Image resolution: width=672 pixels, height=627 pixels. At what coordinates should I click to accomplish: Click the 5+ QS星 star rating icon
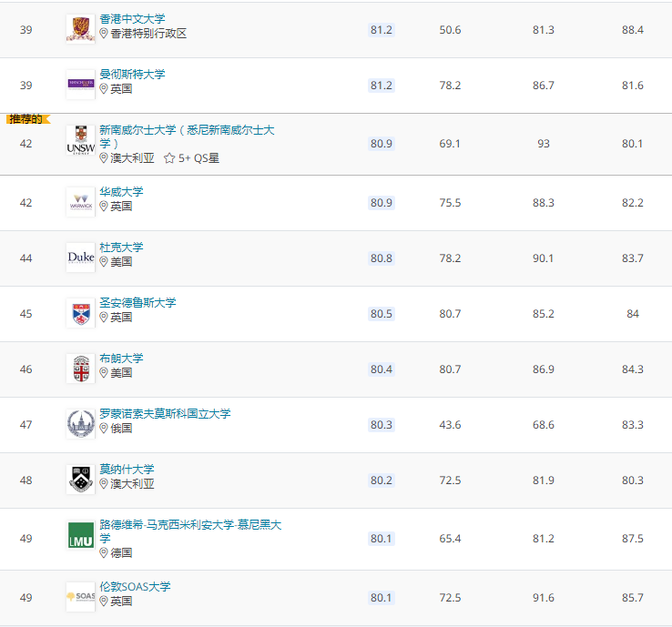coord(169,158)
